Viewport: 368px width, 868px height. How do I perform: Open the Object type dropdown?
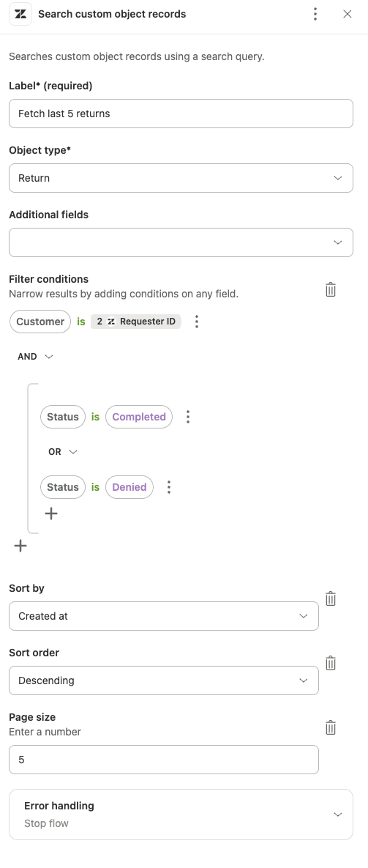pos(181,178)
